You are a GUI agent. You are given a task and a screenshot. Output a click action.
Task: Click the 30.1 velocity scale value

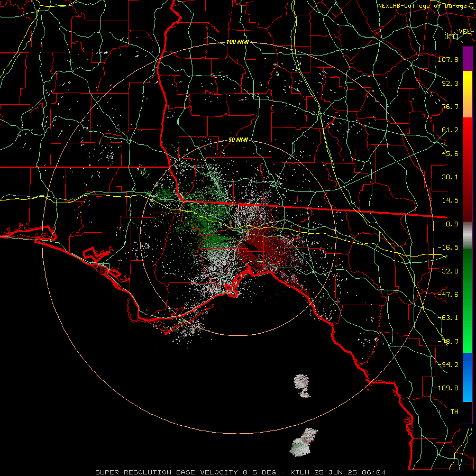(450, 177)
